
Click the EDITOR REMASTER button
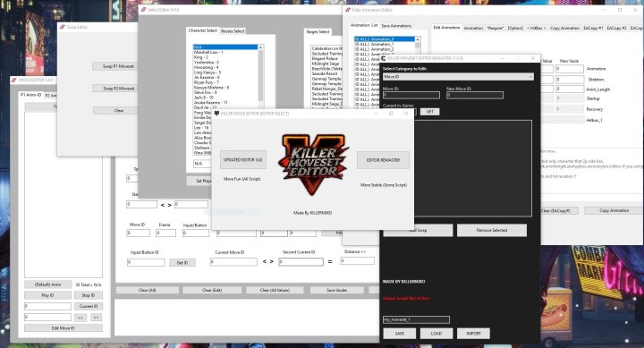tap(383, 160)
